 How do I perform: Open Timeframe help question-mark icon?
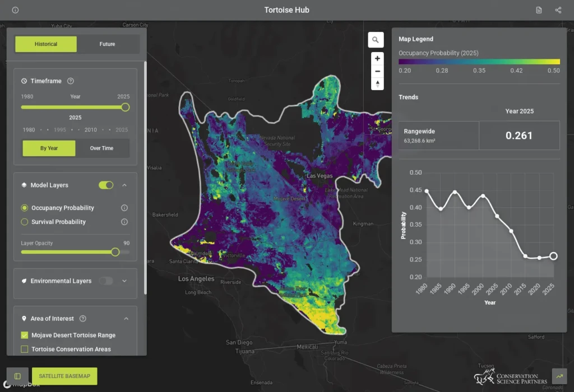tap(71, 81)
